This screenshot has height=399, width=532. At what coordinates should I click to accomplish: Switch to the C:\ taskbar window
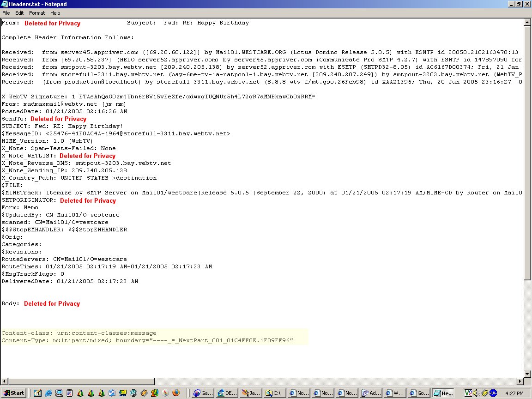(x=273, y=393)
